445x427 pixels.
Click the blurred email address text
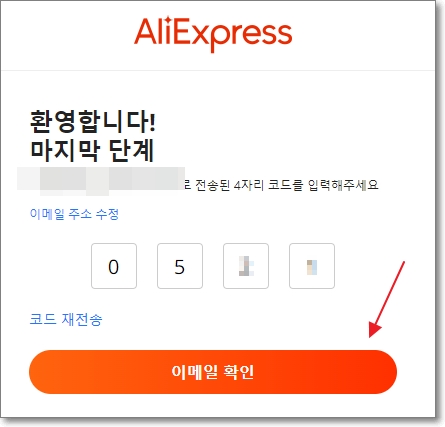(101, 181)
